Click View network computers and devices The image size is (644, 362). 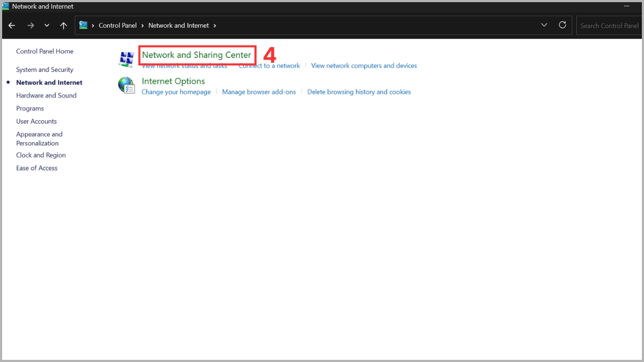coord(364,65)
